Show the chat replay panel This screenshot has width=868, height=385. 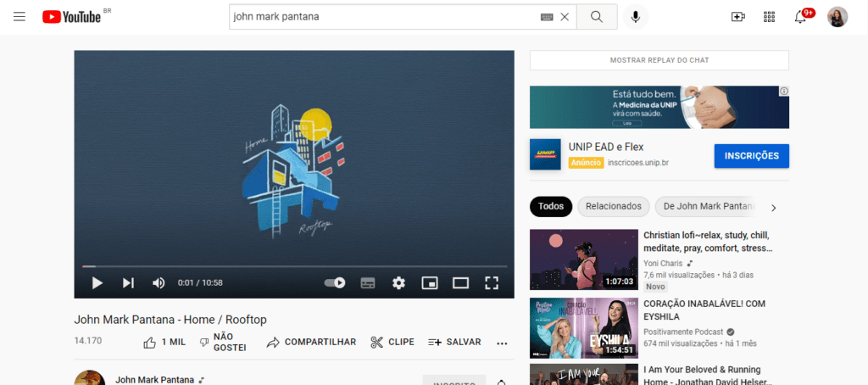click(x=659, y=60)
